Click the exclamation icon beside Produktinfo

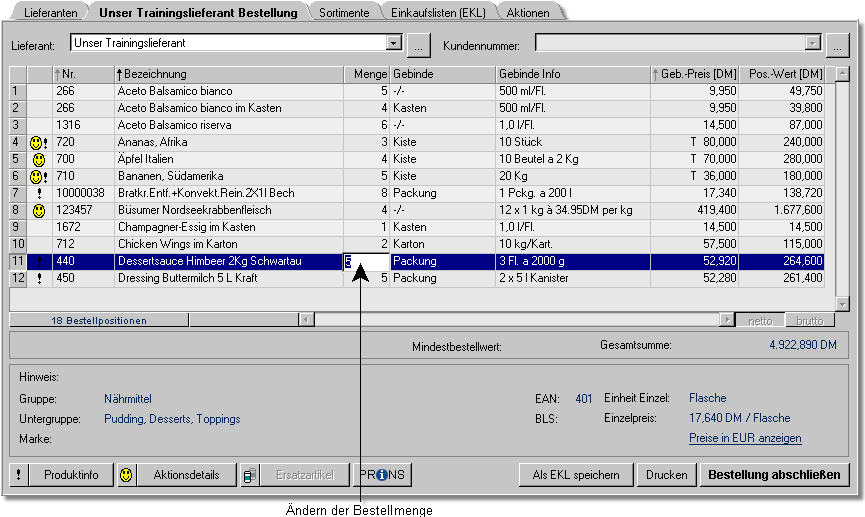(x=20, y=475)
